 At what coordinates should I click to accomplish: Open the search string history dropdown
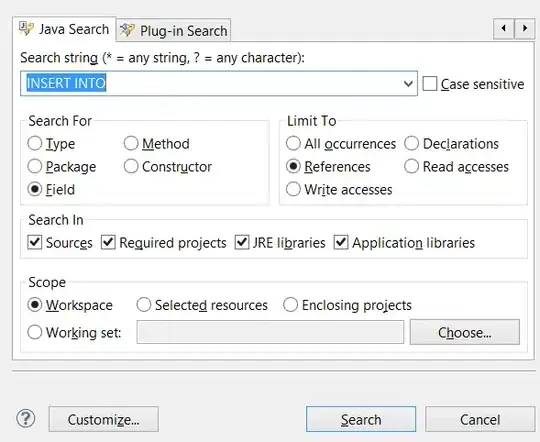[x=408, y=84]
